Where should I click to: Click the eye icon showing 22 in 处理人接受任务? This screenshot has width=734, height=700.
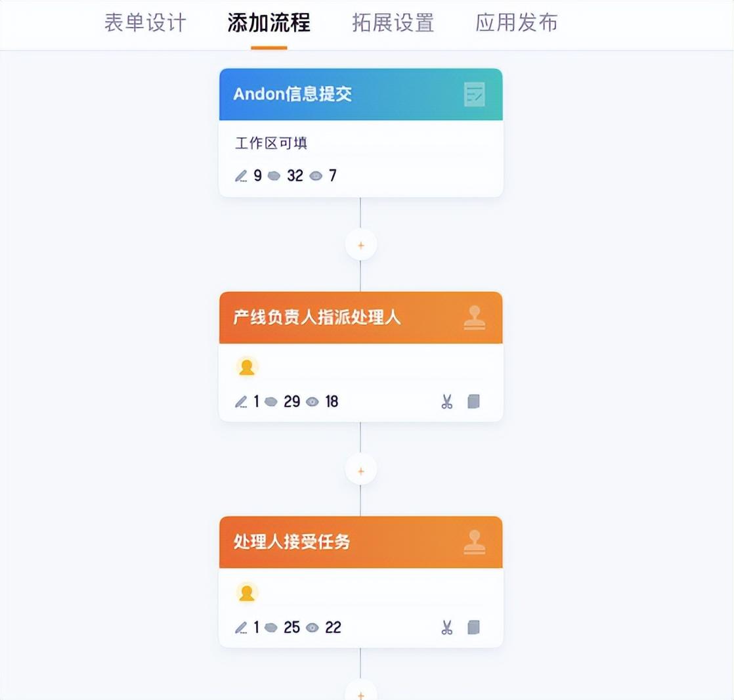(x=313, y=627)
